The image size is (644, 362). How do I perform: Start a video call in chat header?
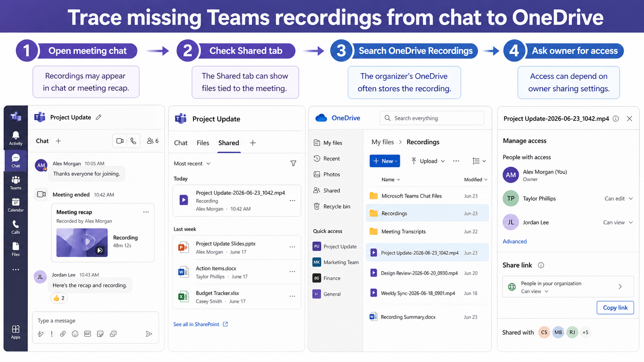pos(120,141)
